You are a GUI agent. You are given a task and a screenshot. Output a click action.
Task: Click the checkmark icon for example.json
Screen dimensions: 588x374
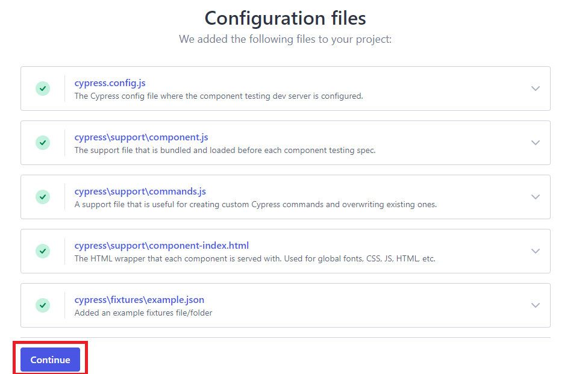click(x=42, y=305)
